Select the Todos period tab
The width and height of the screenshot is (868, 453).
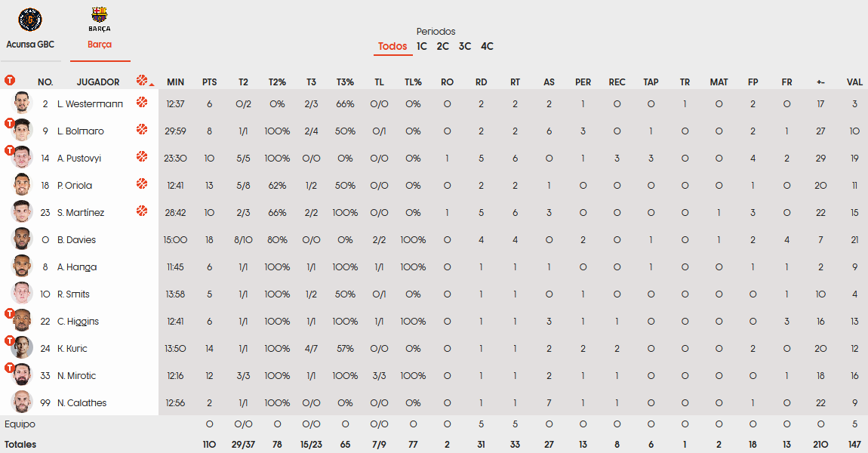(x=392, y=47)
